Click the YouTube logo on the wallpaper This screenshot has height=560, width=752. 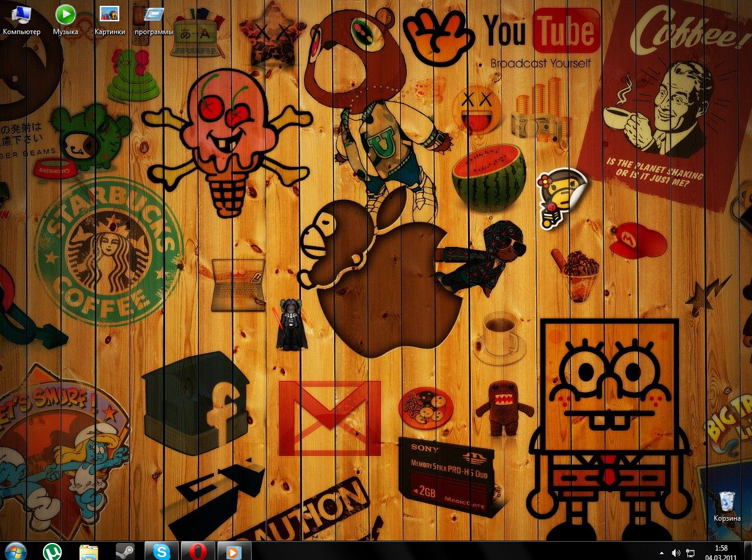click(541, 32)
